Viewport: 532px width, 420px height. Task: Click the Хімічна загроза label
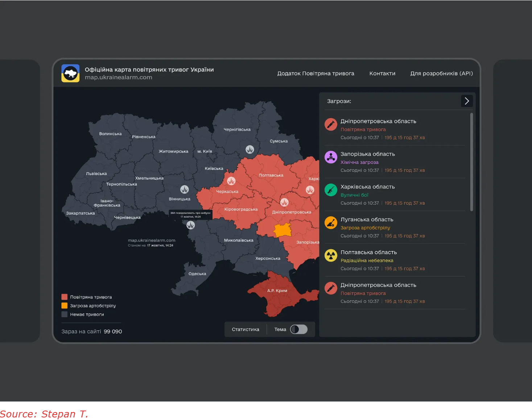pos(359,162)
